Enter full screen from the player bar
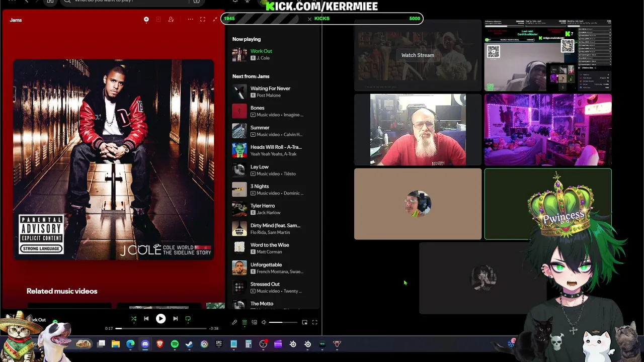Screen dimensions: 644x362 pos(314,322)
